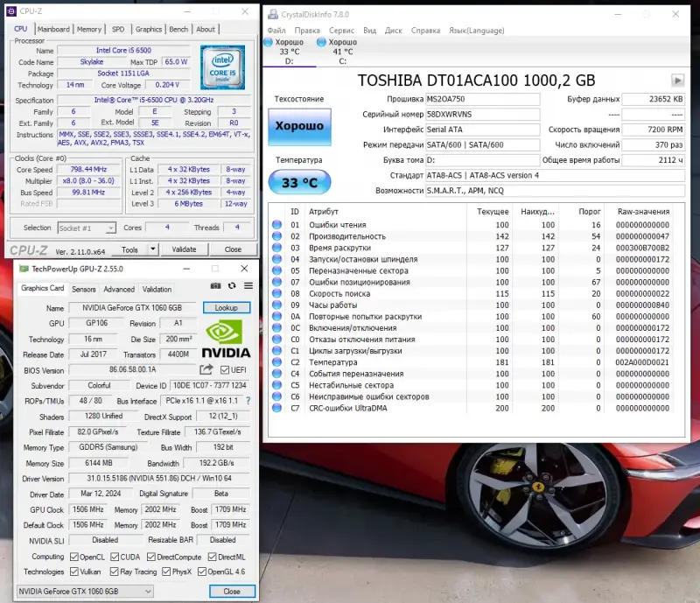Open the CPU-Z Tools dropdown arrow

(x=153, y=249)
